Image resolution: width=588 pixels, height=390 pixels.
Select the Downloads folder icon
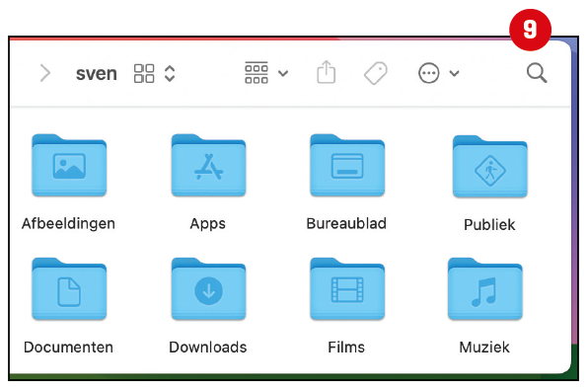point(208,288)
